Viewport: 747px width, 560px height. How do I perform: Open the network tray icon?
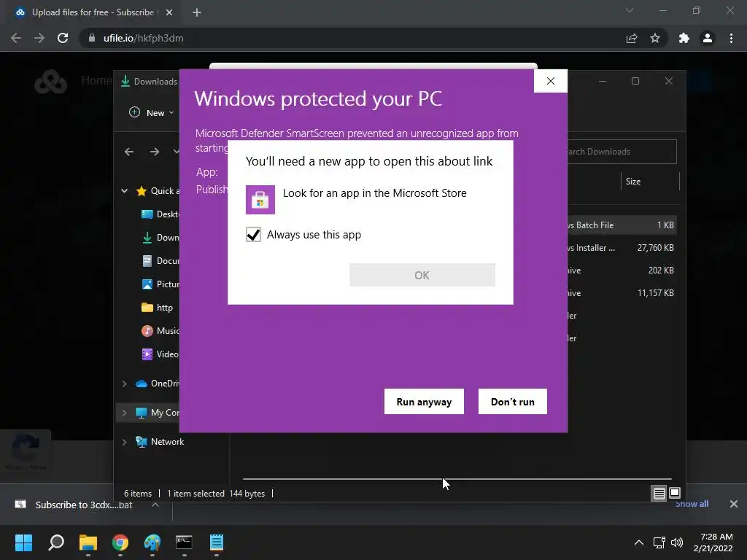point(659,542)
